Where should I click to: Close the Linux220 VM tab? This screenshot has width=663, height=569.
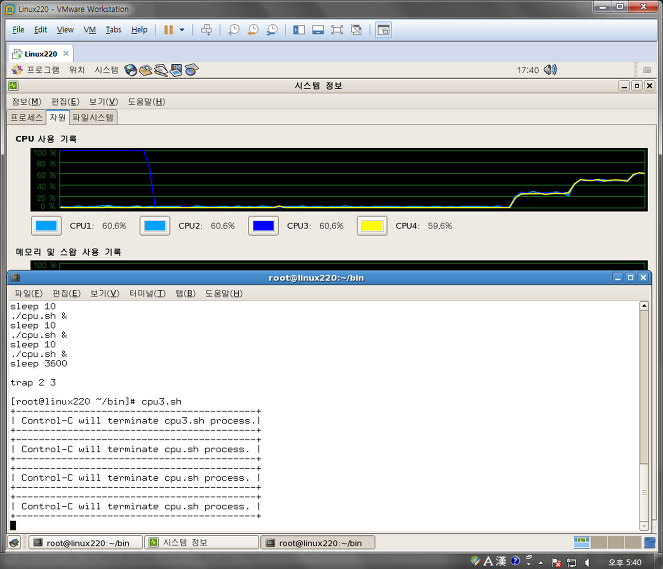coord(66,53)
